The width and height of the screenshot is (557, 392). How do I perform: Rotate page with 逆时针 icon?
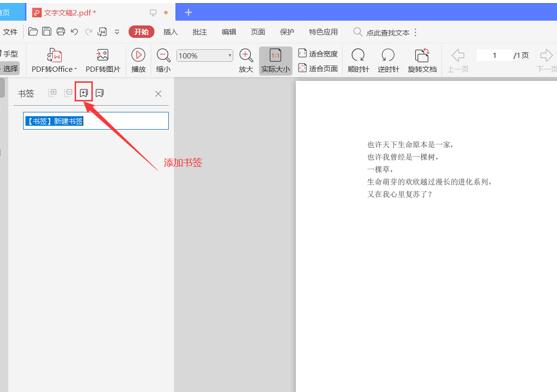point(388,55)
